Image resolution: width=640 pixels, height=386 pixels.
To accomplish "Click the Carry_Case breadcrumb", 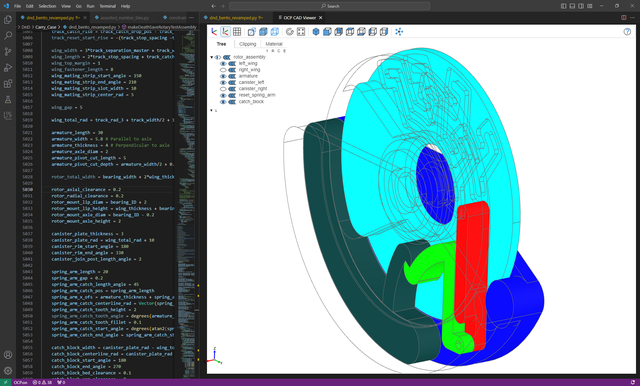I will (46, 27).
